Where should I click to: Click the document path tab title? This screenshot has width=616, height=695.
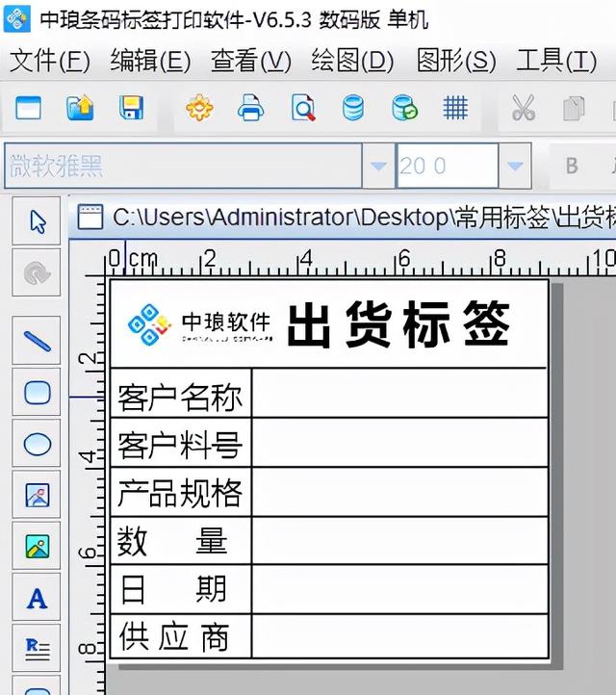pos(364,218)
